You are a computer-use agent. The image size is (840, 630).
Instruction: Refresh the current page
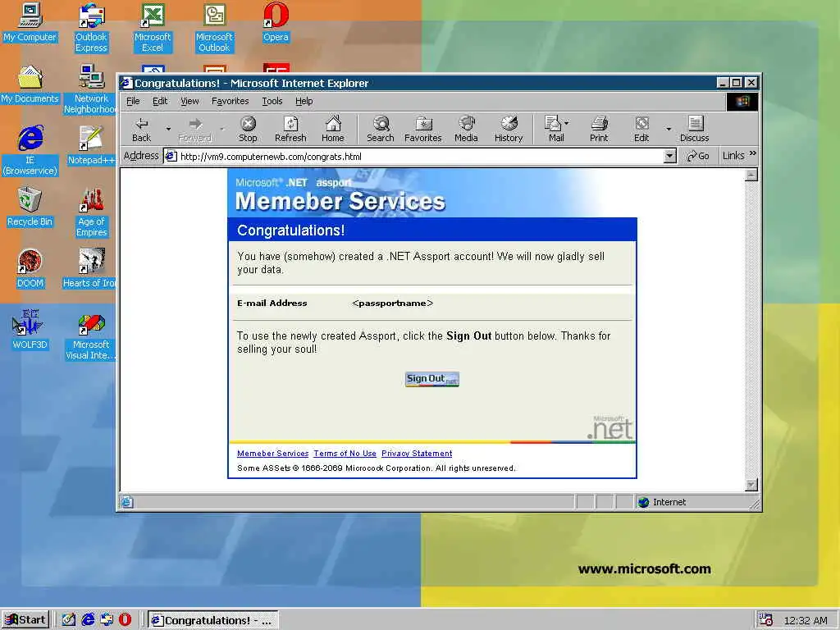(x=290, y=129)
